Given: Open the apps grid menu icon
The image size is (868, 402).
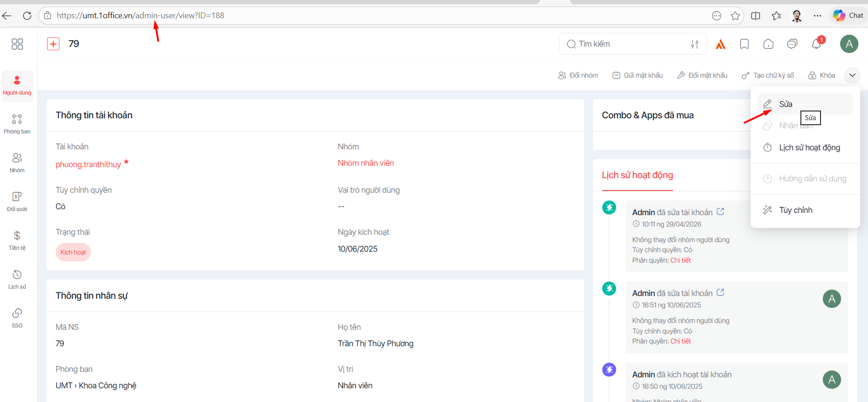Looking at the screenshot, I should point(17,44).
